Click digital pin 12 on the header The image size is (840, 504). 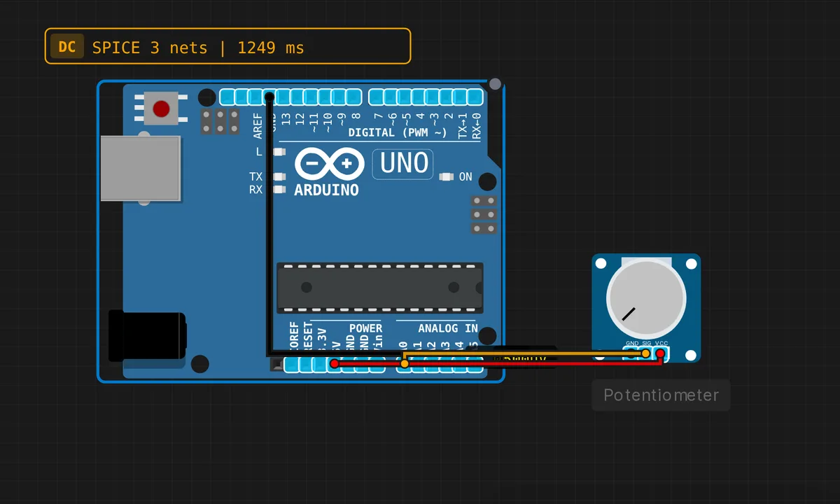[297, 97]
